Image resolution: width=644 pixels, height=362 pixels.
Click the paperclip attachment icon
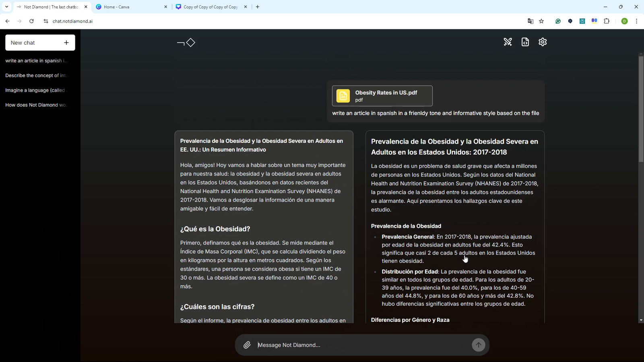pyautogui.click(x=247, y=345)
